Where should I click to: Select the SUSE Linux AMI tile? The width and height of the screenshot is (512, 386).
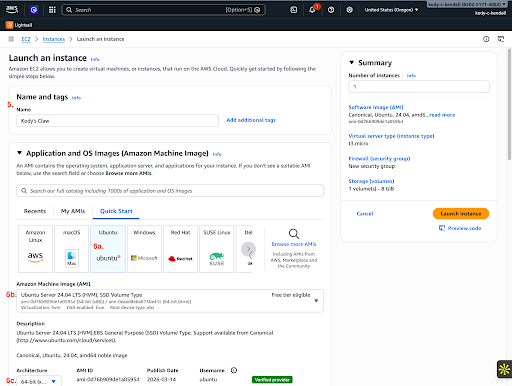coord(217,249)
